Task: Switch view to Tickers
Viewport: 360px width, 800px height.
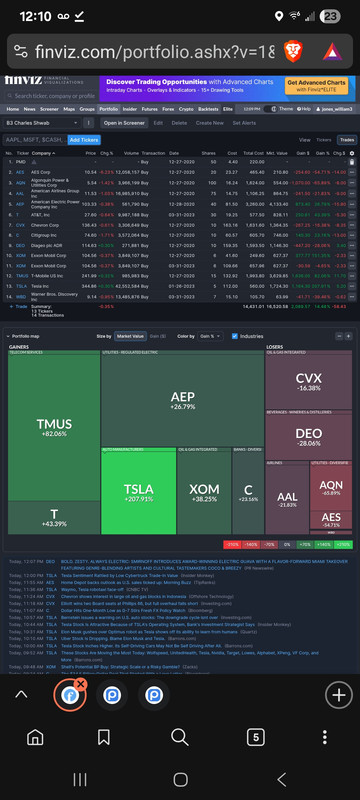Action: [x=323, y=140]
